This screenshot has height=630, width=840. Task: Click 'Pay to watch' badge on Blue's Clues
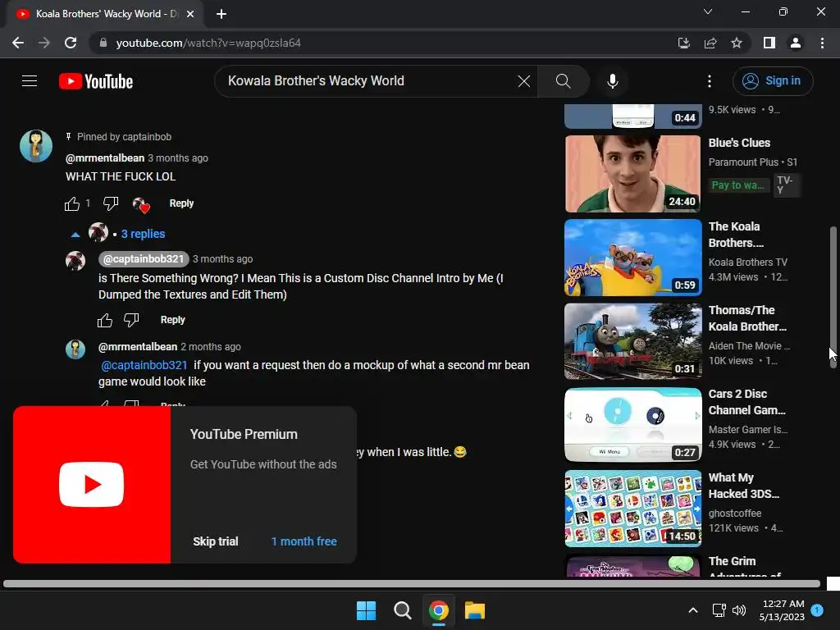coord(738,185)
